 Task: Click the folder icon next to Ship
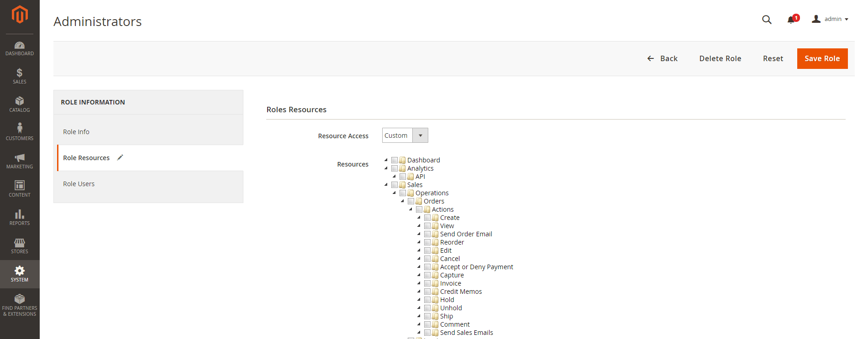(435, 316)
